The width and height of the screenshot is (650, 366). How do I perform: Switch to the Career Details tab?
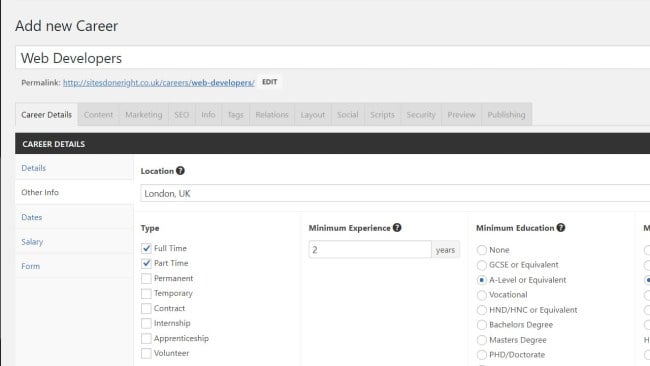click(x=46, y=115)
